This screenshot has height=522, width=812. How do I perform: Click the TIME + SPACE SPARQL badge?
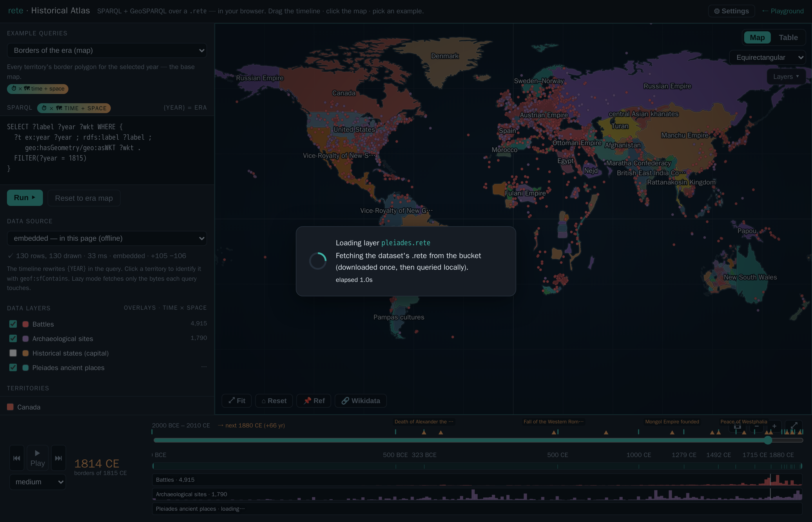(74, 108)
